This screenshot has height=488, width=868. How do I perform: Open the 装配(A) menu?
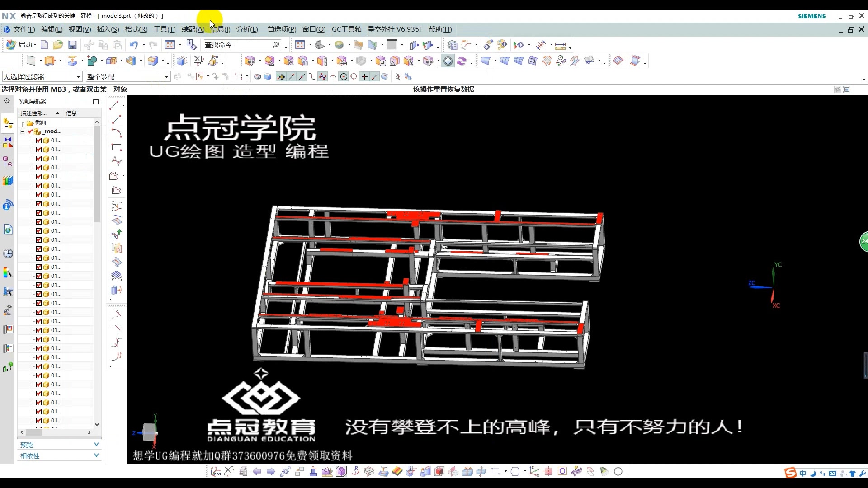point(193,29)
